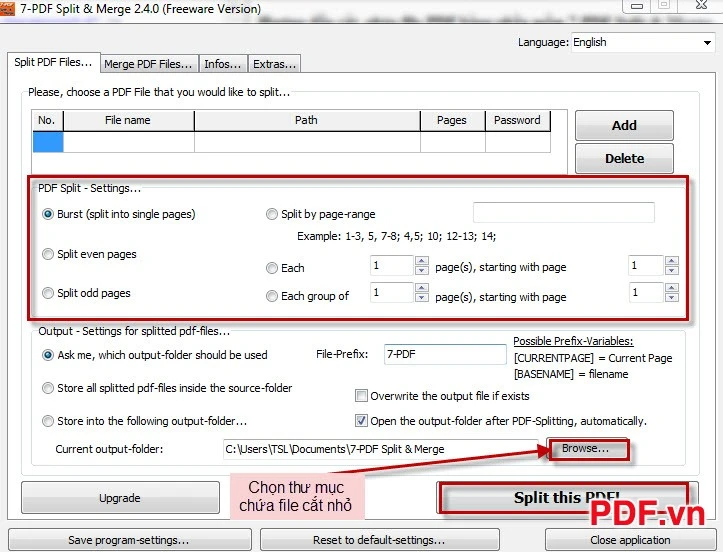Click the Delete button
Screen dimensions: 723x552
[x=624, y=158]
